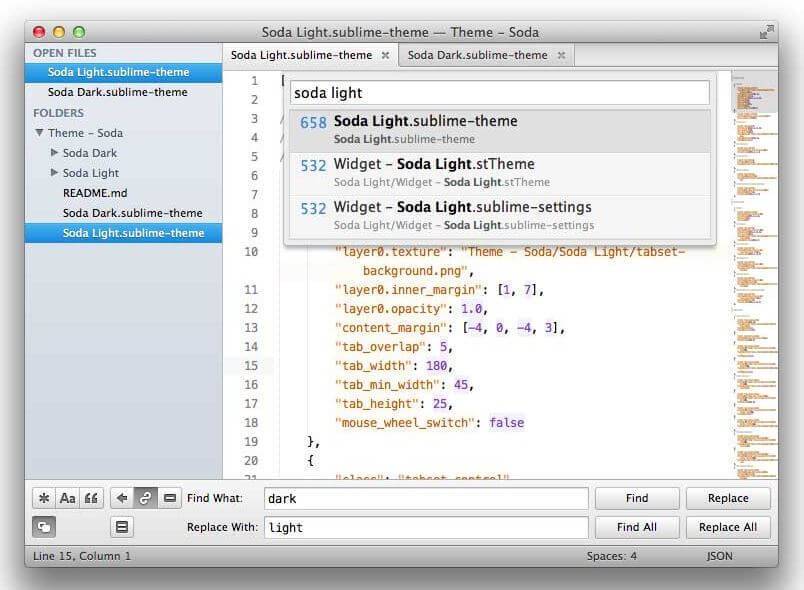This screenshot has width=804, height=590.
Task: Click the Find button
Action: [637, 498]
